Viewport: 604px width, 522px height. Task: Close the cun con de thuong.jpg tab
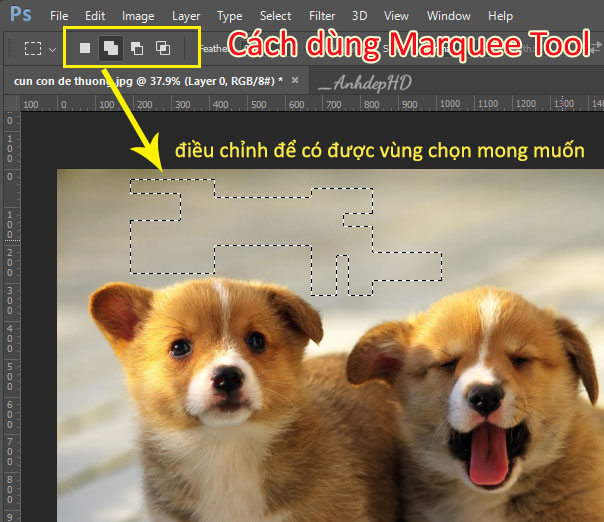tap(295, 80)
